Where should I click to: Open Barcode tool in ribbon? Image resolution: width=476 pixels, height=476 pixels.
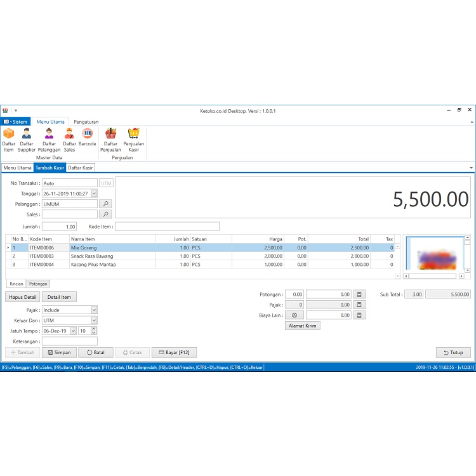pyautogui.click(x=87, y=137)
